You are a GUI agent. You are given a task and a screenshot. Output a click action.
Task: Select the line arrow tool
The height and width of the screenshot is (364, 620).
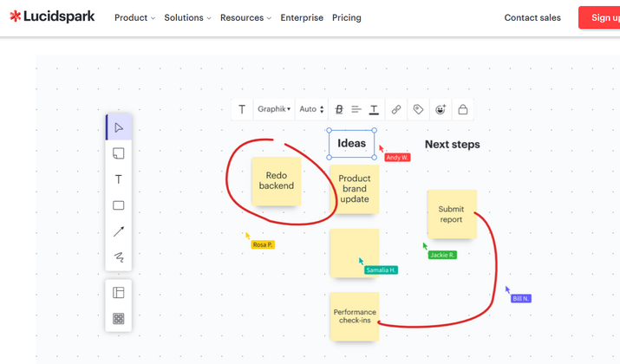pyautogui.click(x=119, y=231)
